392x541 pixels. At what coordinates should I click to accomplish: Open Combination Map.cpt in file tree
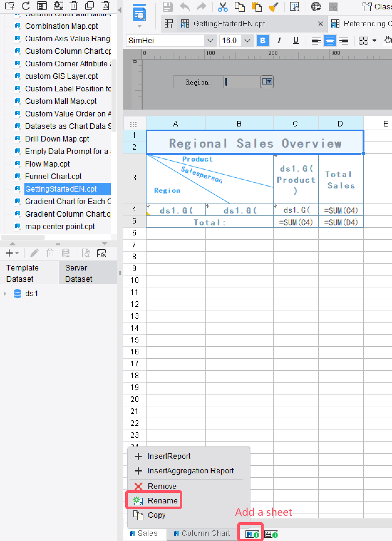(61, 26)
